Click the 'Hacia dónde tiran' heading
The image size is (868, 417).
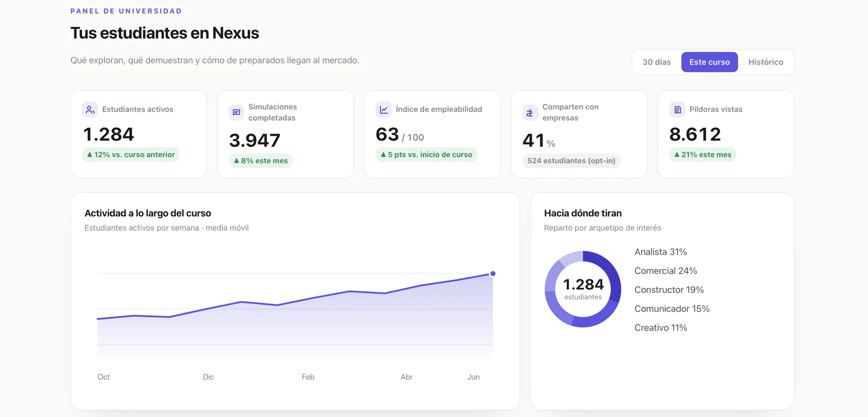point(582,213)
